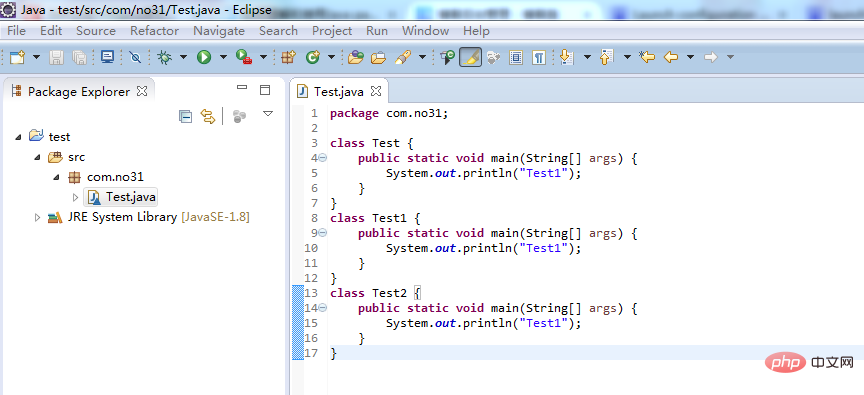Open the Run dropdown arrow
The image size is (864, 395).
(x=223, y=57)
